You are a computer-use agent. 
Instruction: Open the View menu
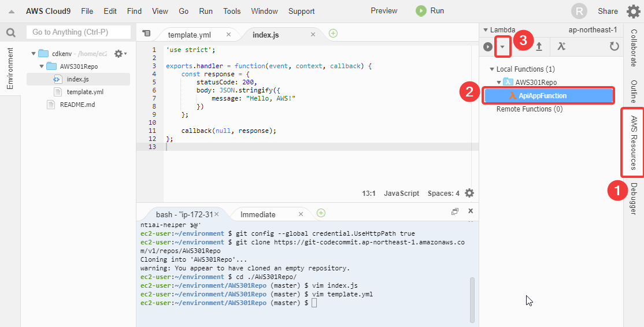160,11
